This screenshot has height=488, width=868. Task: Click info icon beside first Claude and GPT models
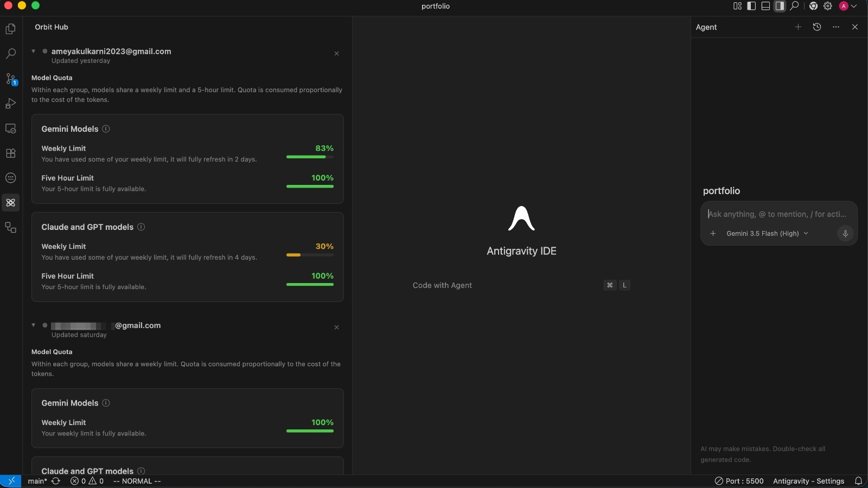[x=141, y=227]
